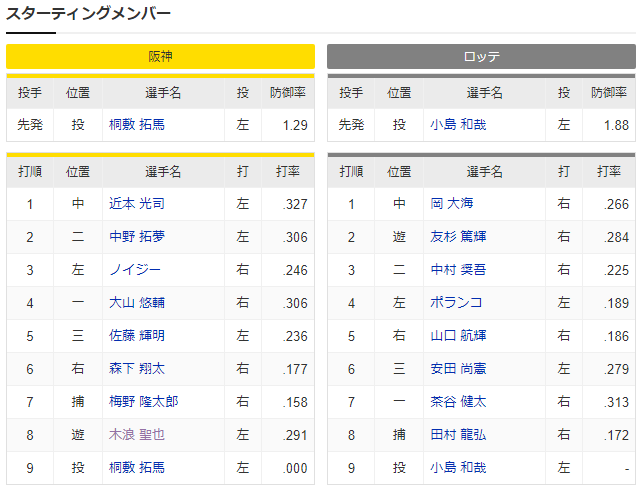Click batting average .000
The image size is (638, 487).
point(295,468)
